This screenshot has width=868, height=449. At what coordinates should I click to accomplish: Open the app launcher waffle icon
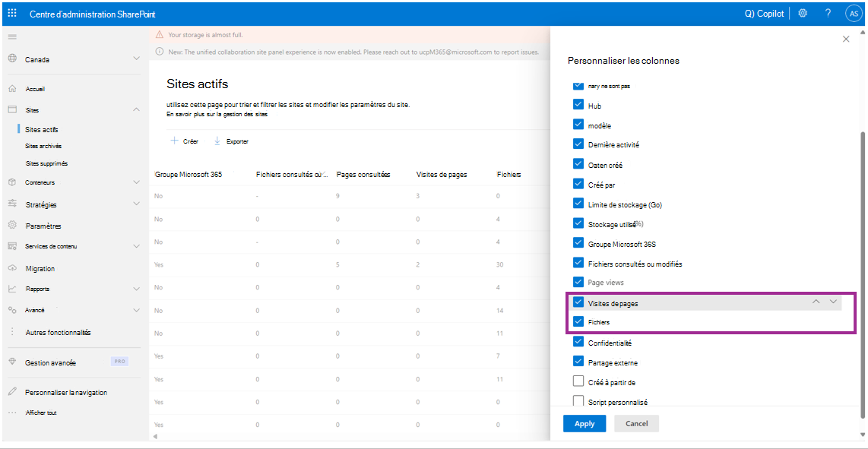(x=12, y=13)
